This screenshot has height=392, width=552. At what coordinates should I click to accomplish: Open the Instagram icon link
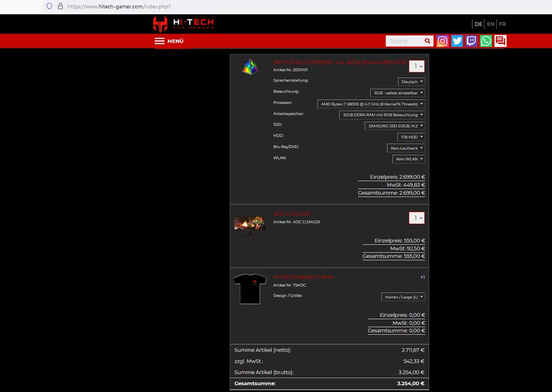coord(443,41)
